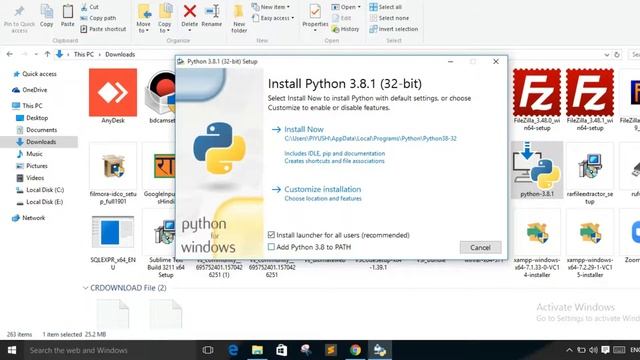This screenshot has width=640, height=360.
Task: Open the address bar history dropdown
Action: pyautogui.click(x=607, y=55)
